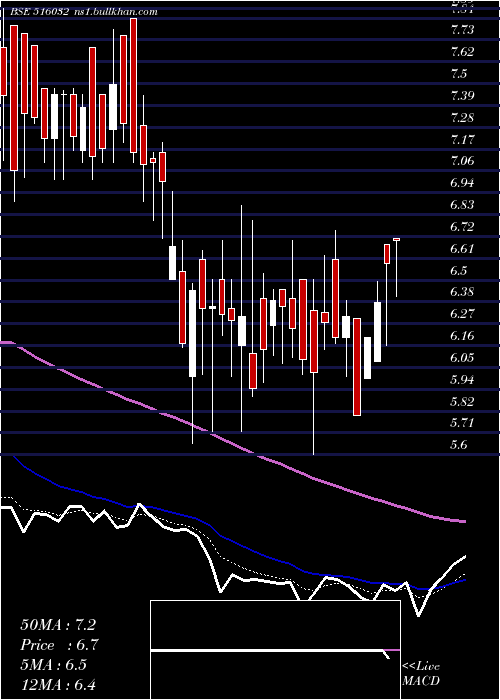Click the 6.61 price axis label
This screenshot has width=500, height=700.
(x=462, y=249)
